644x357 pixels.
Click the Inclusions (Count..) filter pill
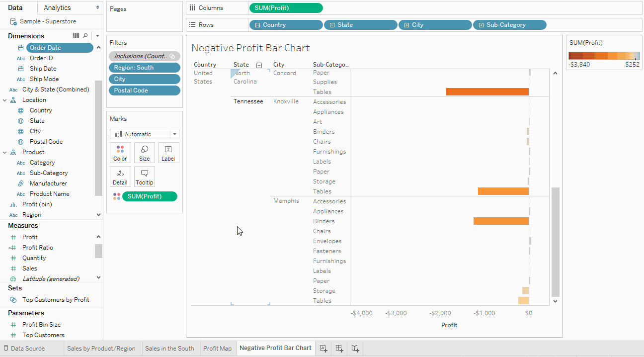point(145,56)
